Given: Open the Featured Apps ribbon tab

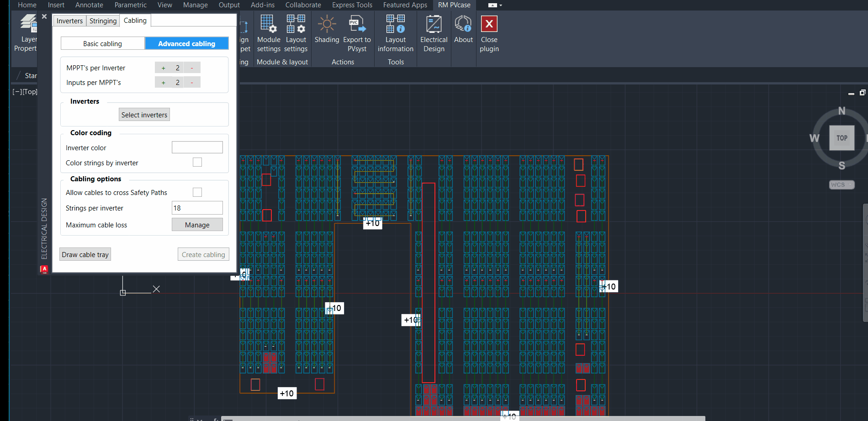Looking at the screenshot, I should 405,5.
